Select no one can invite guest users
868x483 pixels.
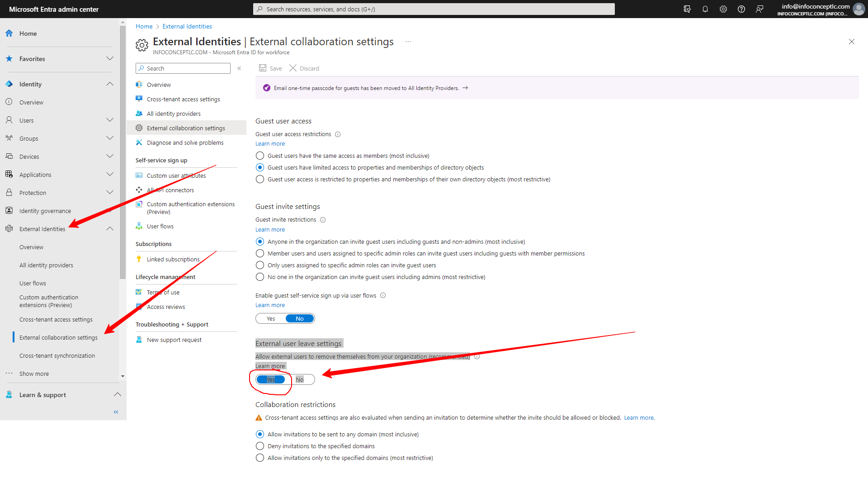260,277
